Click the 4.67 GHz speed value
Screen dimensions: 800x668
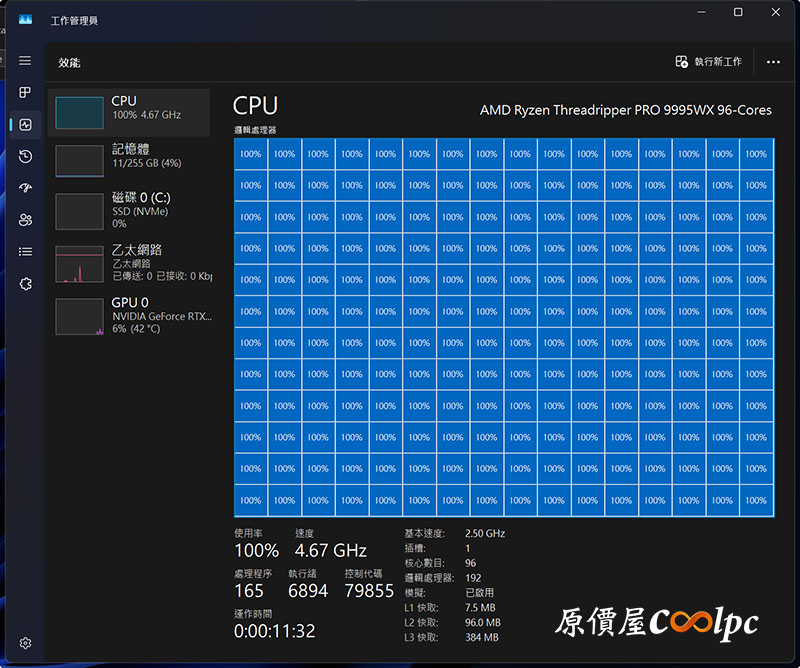331,551
